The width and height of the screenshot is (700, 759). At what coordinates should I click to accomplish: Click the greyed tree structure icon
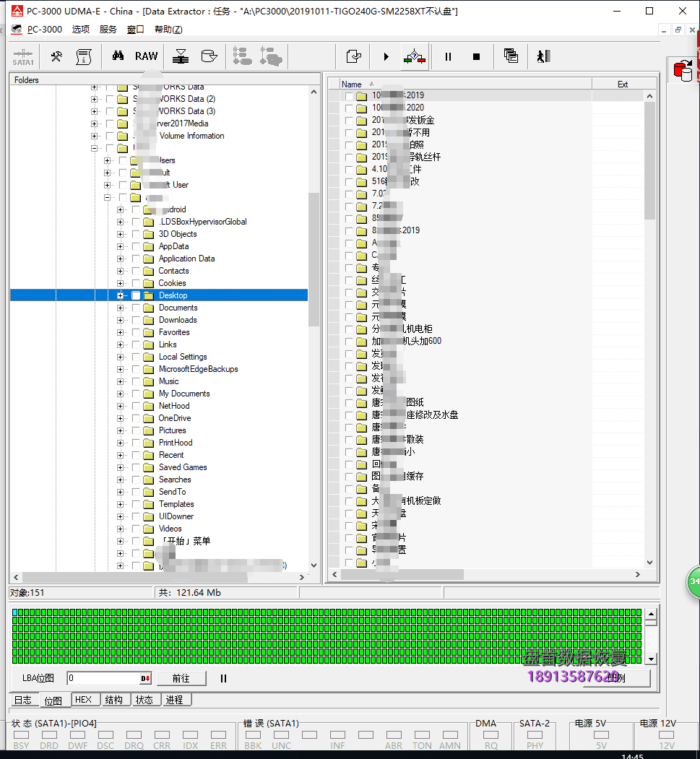(x=242, y=56)
